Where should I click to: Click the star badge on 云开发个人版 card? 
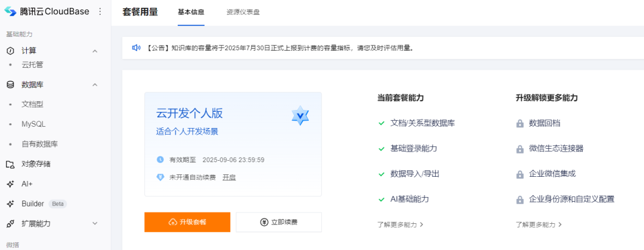click(300, 115)
